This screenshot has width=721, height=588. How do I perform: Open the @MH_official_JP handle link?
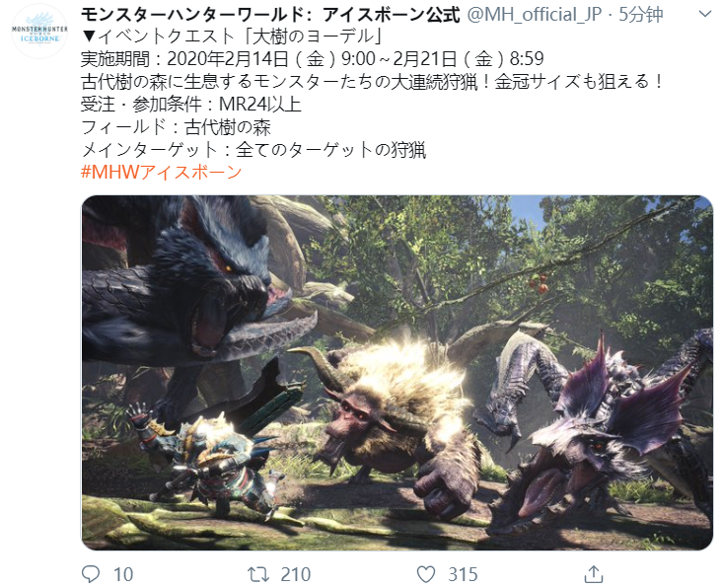535,15
